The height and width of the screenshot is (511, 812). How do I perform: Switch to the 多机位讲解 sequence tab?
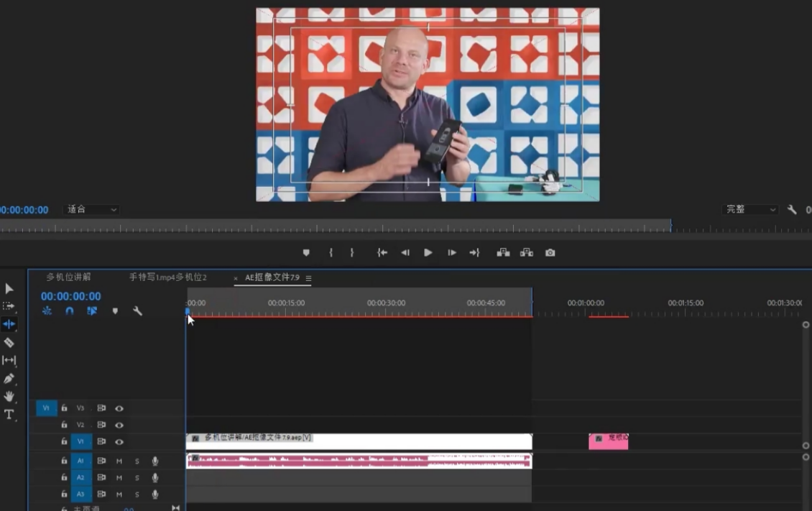point(69,277)
